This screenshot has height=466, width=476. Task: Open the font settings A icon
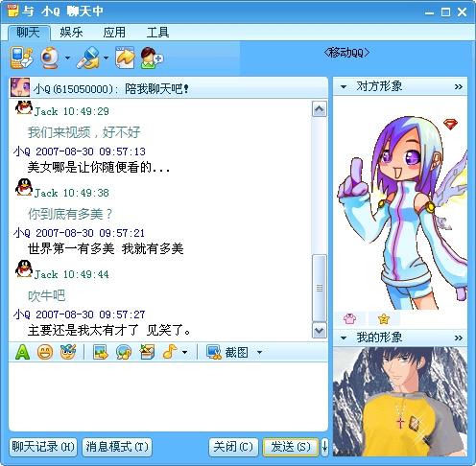click(x=22, y=352)
